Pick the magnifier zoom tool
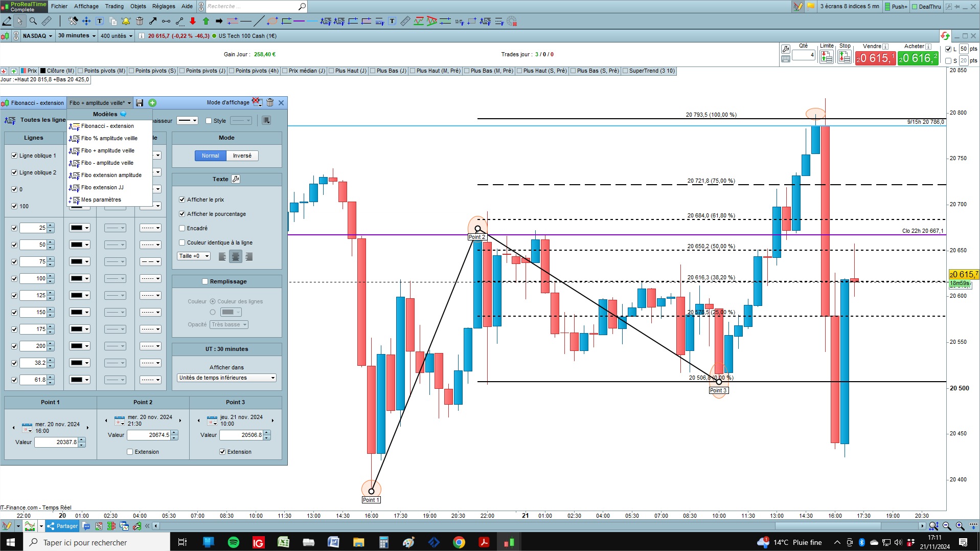 pyautogui.click(x=33, y=21)
